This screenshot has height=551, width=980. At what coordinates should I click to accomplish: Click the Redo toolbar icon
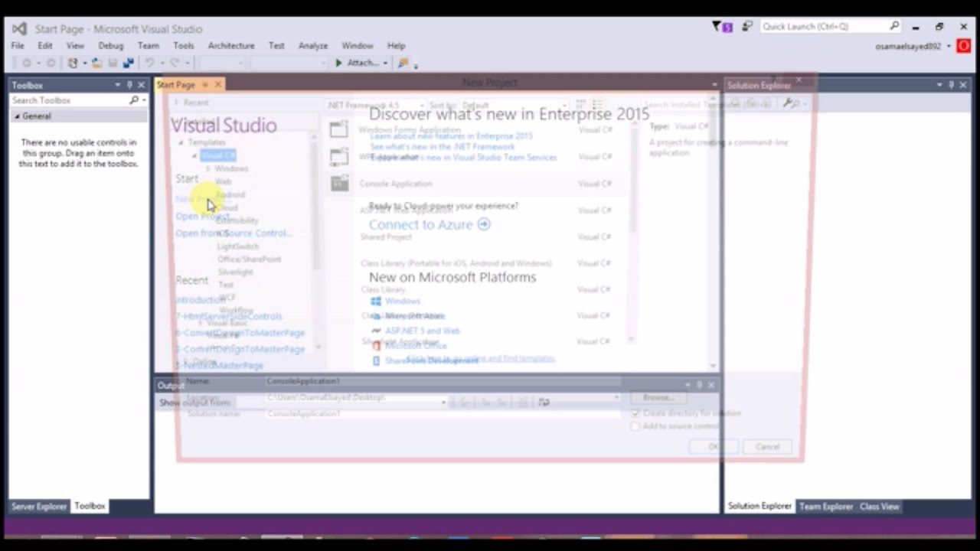click(175, 63)
